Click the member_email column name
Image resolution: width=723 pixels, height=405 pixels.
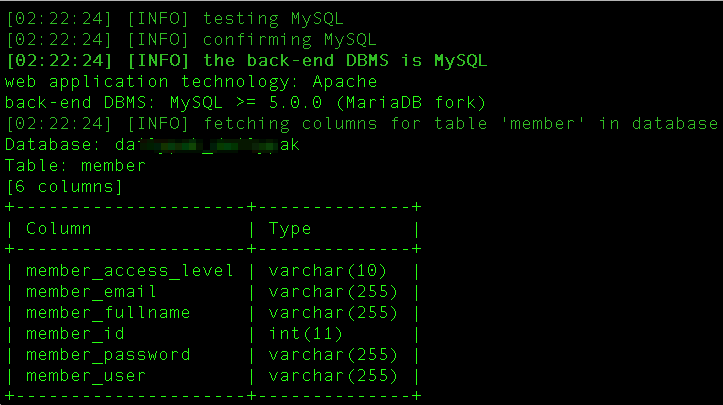tap(91, 292)
